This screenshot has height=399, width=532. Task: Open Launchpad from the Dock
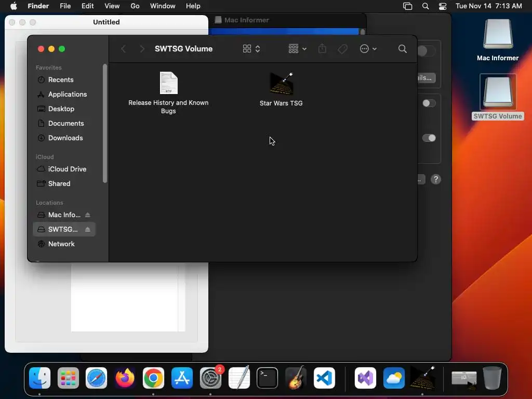[x=68, y=378]
